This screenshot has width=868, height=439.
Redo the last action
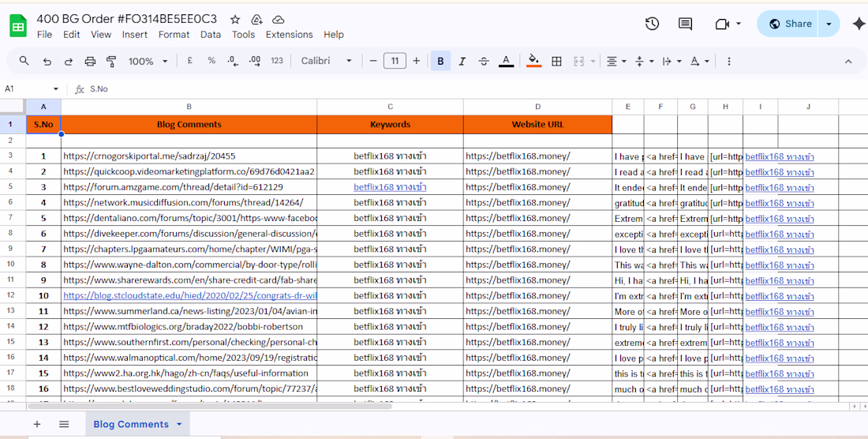[x=69, y=62]
